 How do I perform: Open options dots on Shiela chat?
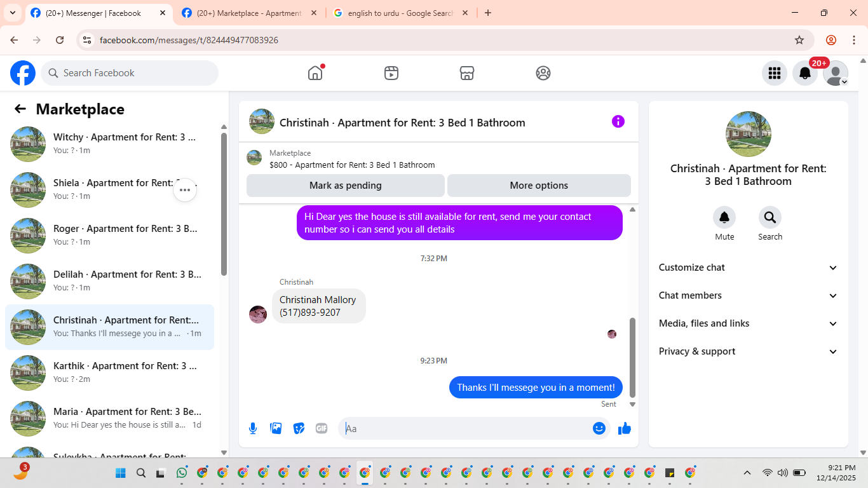[x=185, y=189]
